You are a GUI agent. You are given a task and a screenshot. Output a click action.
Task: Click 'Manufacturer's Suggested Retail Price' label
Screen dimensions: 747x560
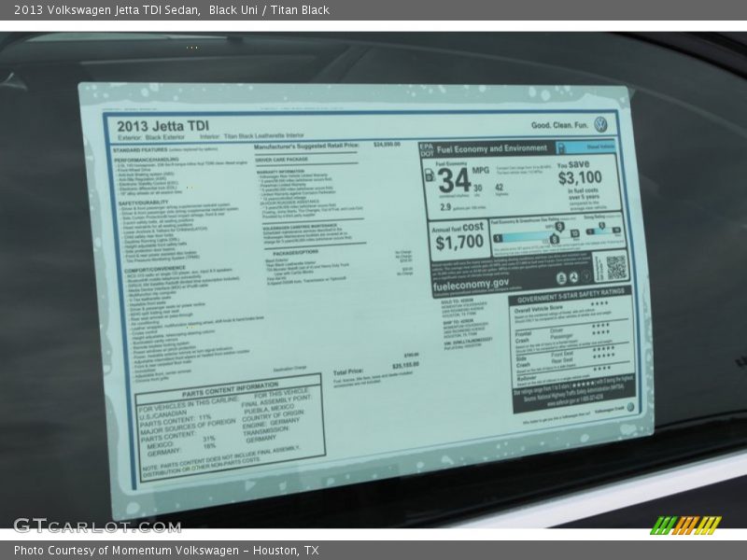click(306, 146)
